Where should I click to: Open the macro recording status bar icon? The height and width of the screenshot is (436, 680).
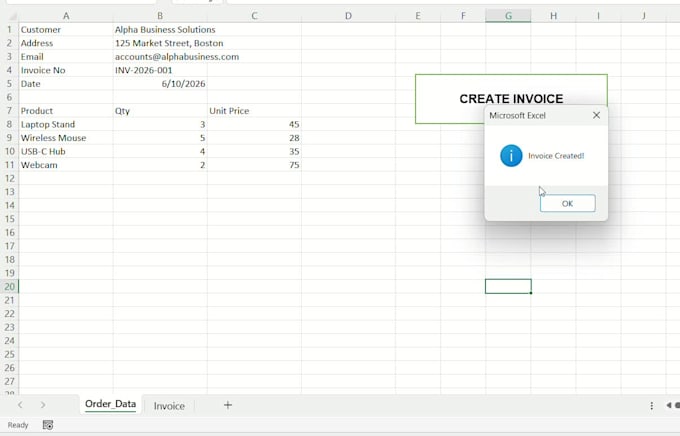(48, 425)
